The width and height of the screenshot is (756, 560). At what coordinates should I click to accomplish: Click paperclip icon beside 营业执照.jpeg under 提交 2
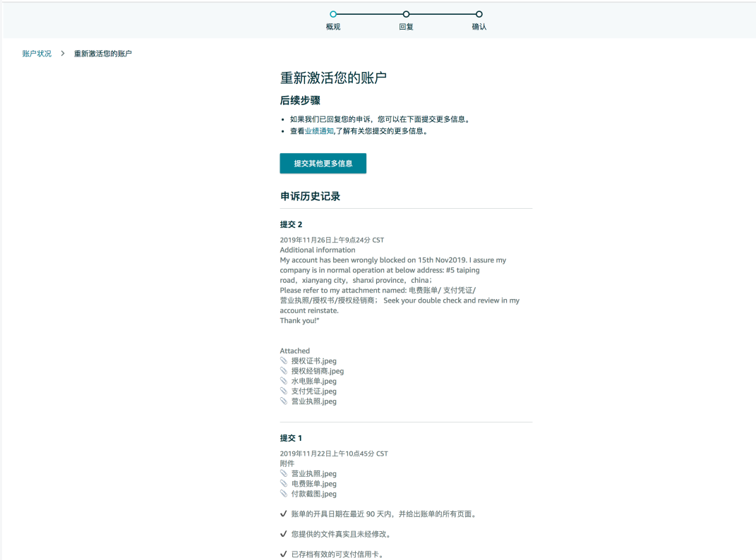click(284, 401)
